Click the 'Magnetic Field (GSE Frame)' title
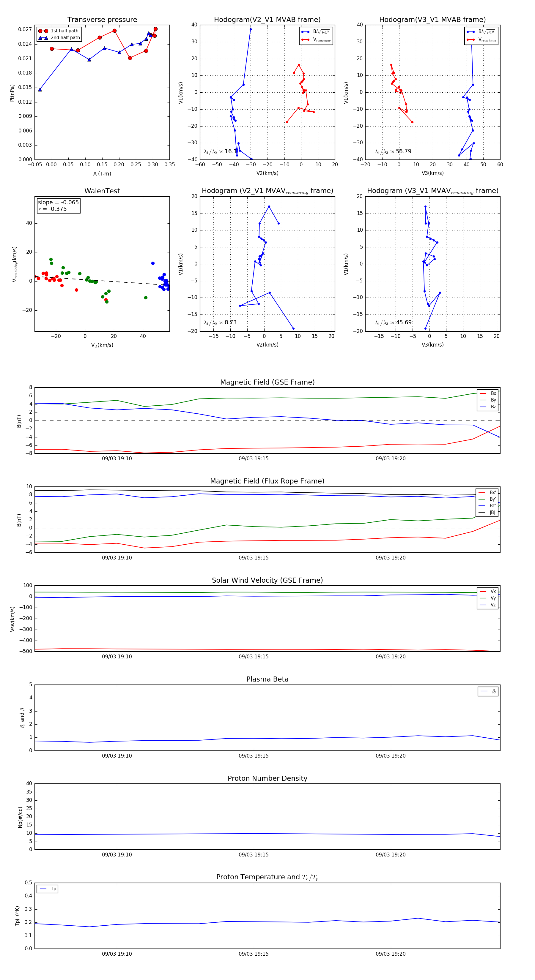The width and height of the screenshot is (535, 980). pos(267,382)
